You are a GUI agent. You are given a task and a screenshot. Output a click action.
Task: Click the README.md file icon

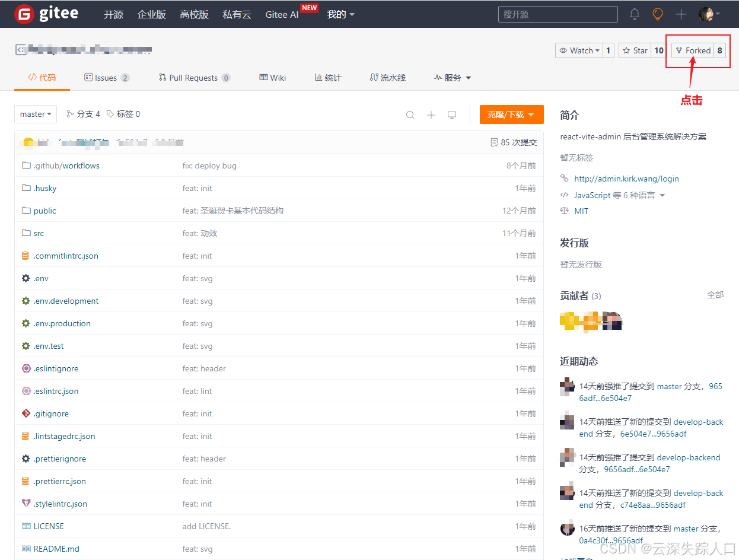point(26,549)
